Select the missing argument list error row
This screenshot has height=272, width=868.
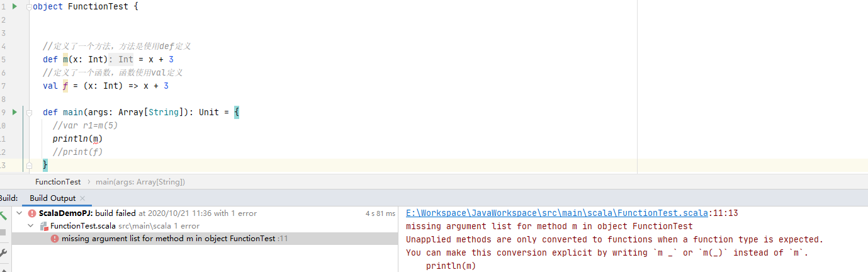click(168, 239)
